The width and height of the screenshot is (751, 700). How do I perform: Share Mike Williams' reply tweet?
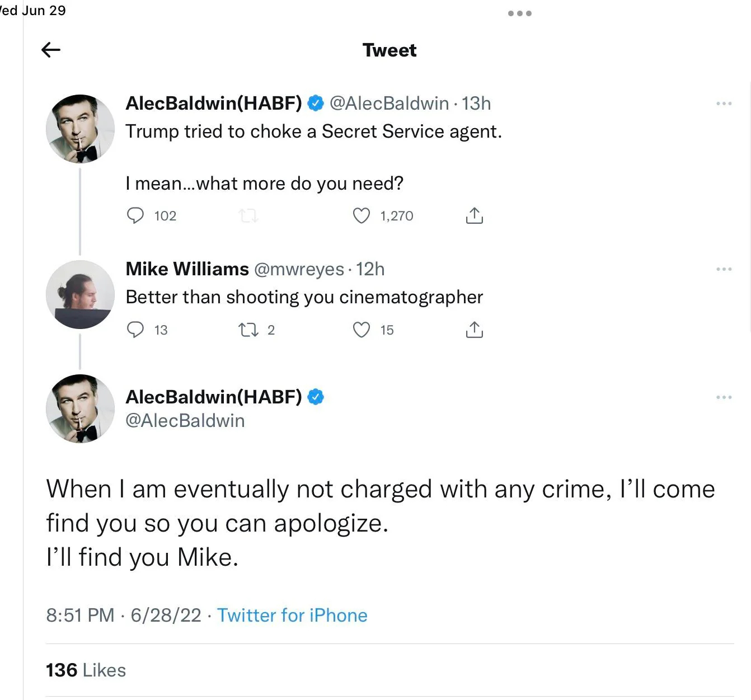474,330
